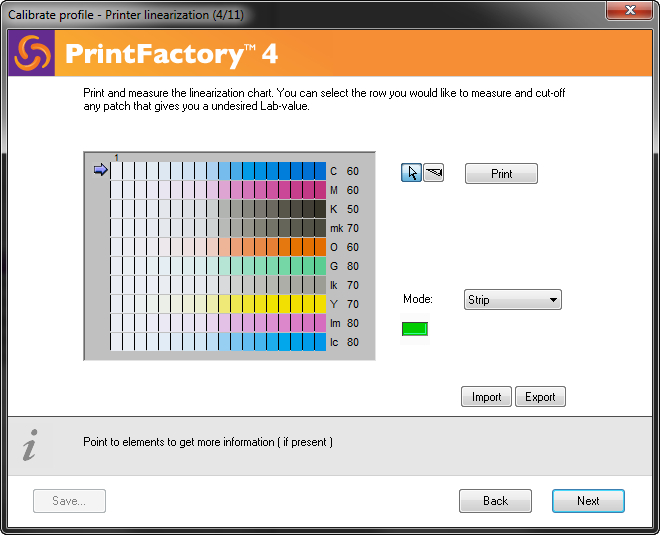Import measurement data
The height and width of the screenshot is (535, 660).
[486, 397]
